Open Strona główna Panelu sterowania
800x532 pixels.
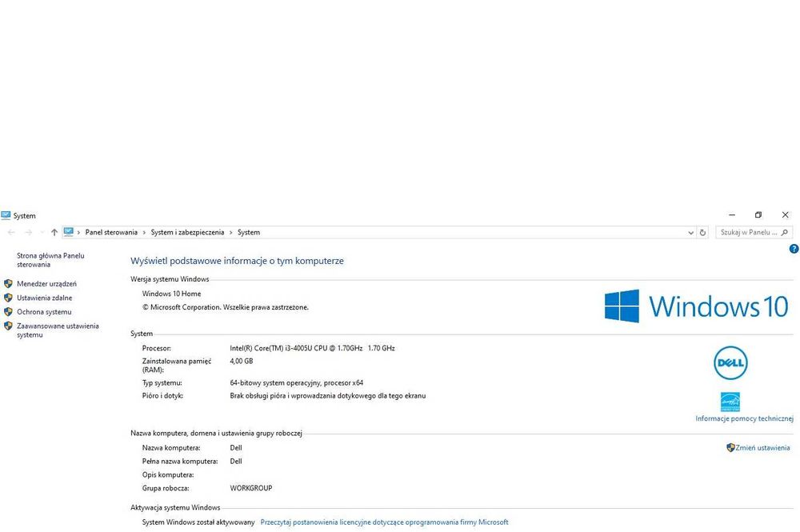coord(50,260)
